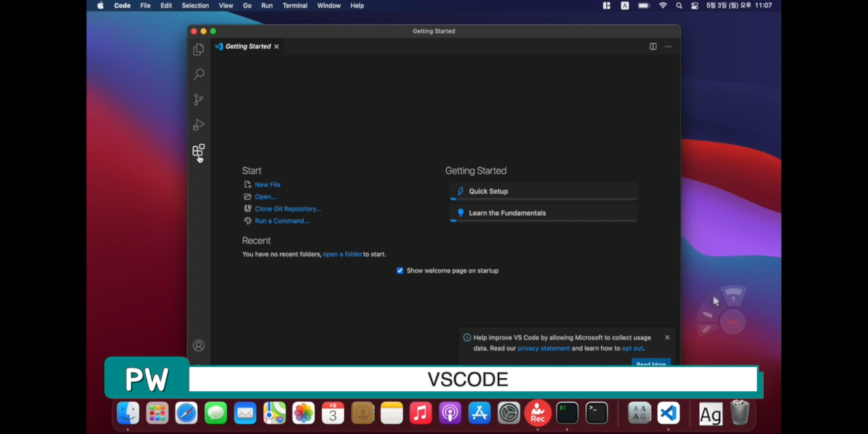Click the open a folder link
The image size is (868, 434).
click(x=342, y=254)
